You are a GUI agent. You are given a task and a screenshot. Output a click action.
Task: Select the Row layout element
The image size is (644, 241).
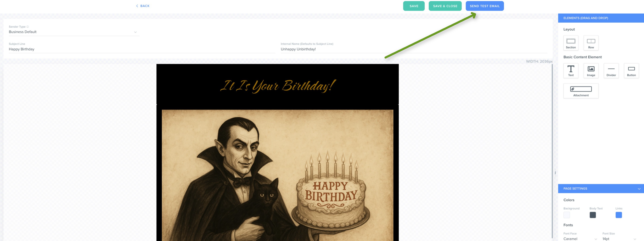coord(591,43)
